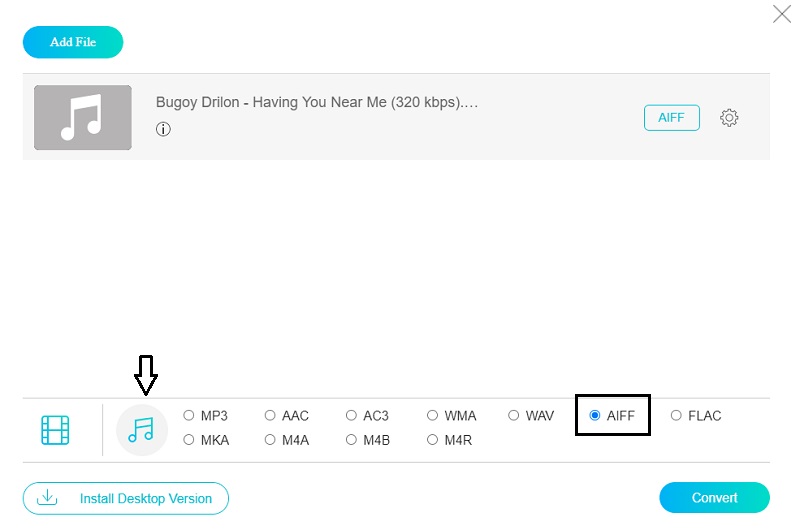The image size is (800, 530).
Task: Select the AIFF format option
Action: point(595,416)
